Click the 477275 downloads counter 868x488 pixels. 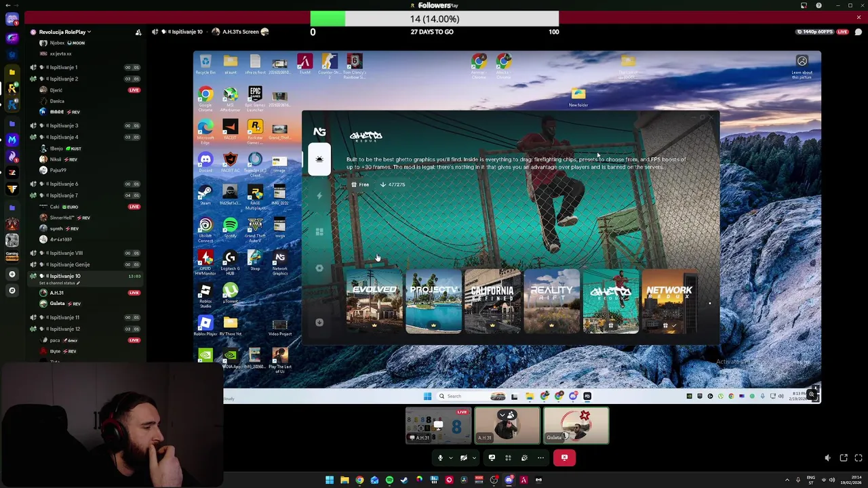(393, 184)
